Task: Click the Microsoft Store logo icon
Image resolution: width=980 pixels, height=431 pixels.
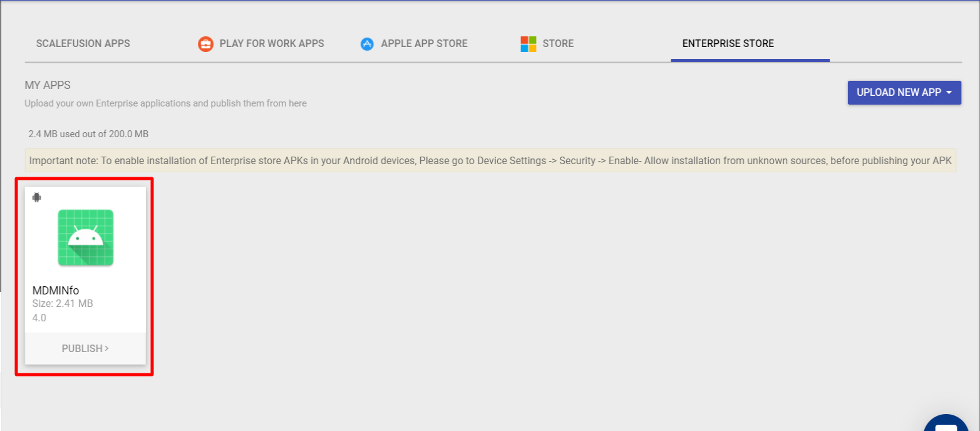Action: click(529, 44)
